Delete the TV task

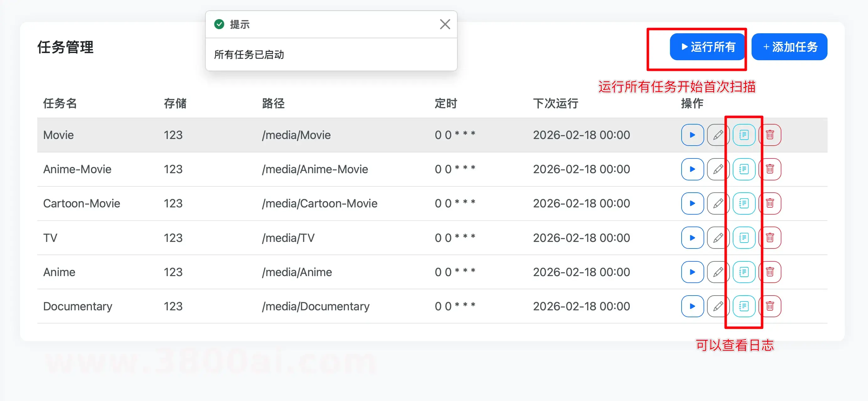pos(769,238)
